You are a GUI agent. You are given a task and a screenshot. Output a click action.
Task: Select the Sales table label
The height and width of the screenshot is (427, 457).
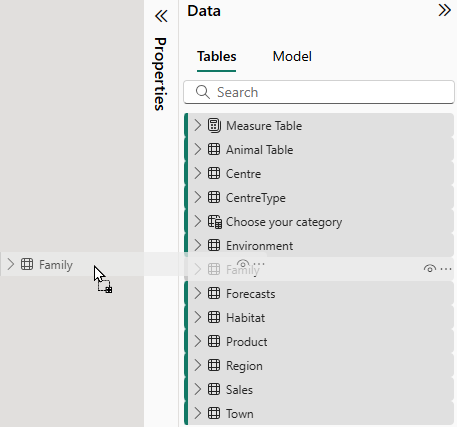coord(239,390)
